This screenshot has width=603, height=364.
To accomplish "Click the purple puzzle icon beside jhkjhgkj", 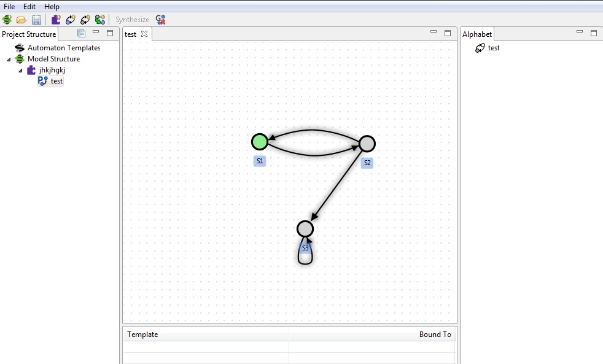I will [31, 70].
